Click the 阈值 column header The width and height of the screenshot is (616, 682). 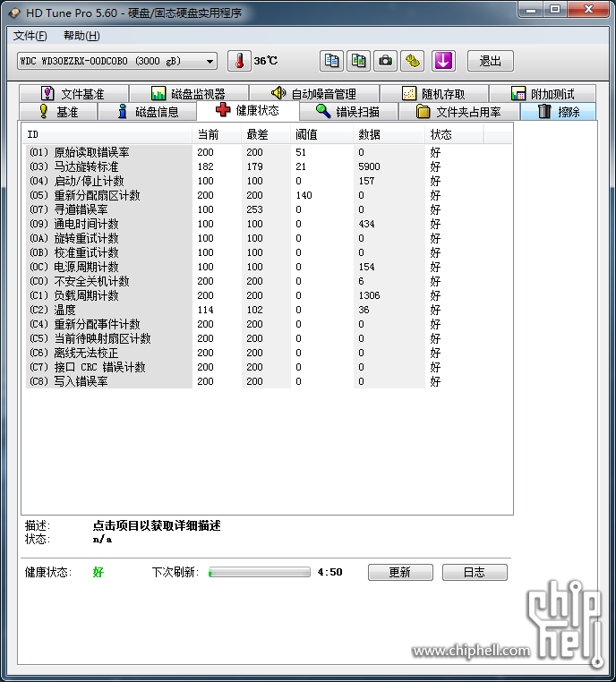(321, 134)
